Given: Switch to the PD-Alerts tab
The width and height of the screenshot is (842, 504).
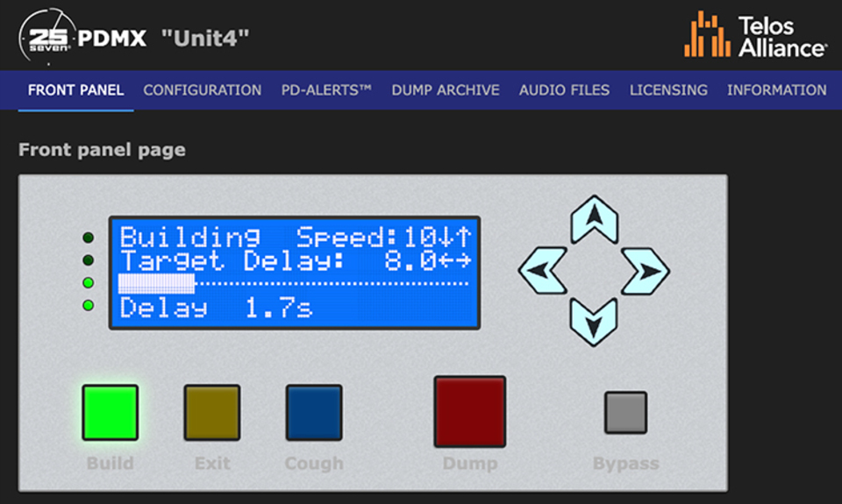Looking at the screenshot, I should coord(326,90).
